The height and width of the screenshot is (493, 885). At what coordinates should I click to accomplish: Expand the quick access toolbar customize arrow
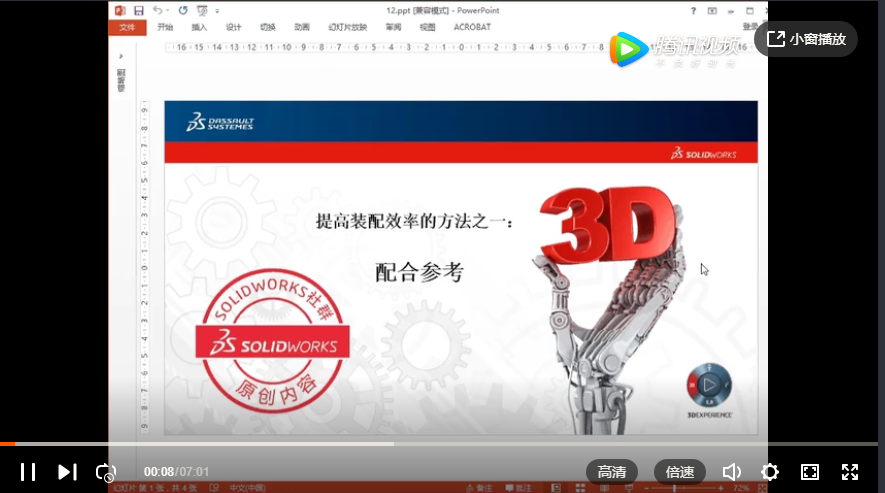tap(217, 11)
